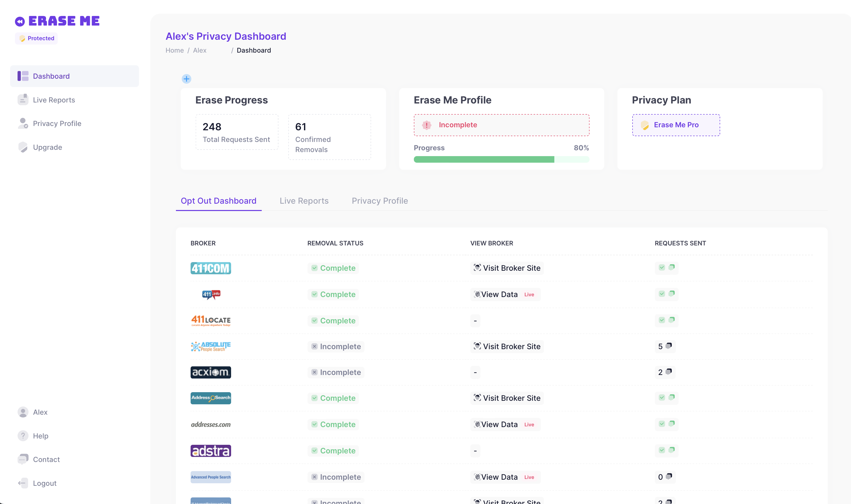This screenshot has width=851, height=504.
Task: Click the 411COM broker logo
Action: click(211, 268)
